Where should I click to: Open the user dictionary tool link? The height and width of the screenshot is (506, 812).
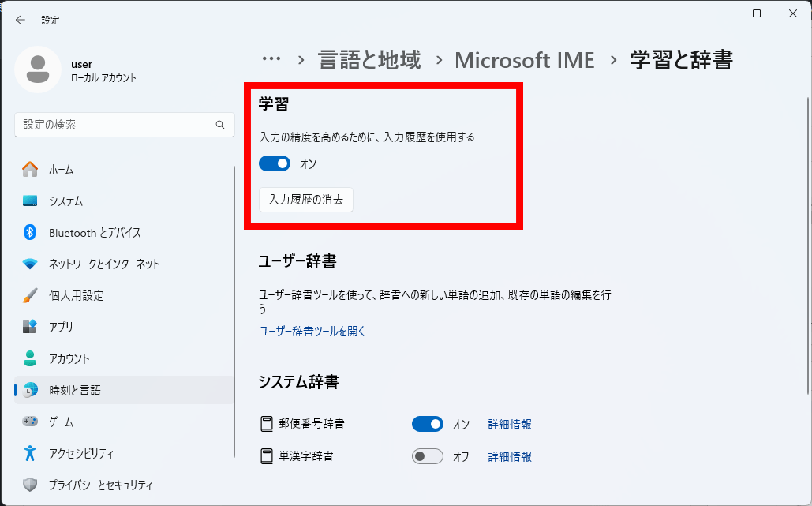(312, 332)
